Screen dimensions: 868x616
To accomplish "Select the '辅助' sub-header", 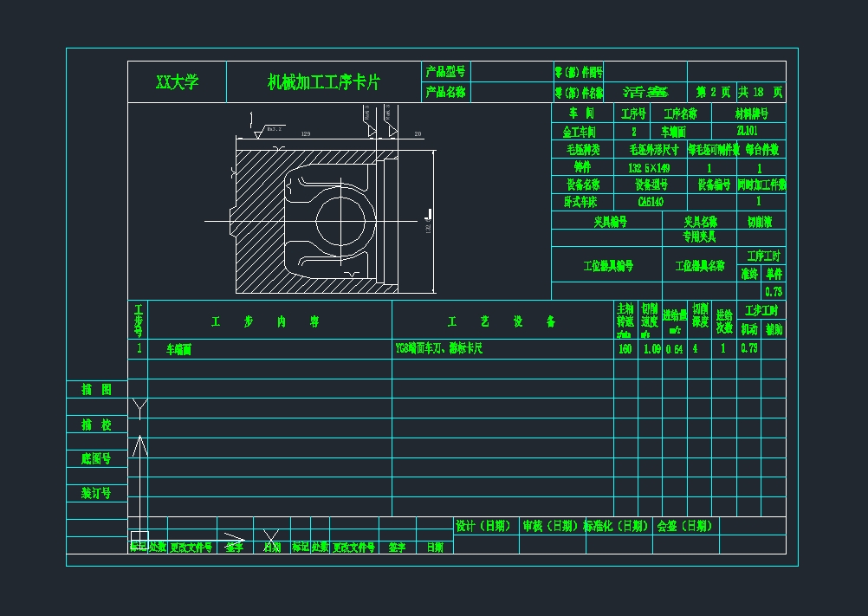I will click(774, 329).
